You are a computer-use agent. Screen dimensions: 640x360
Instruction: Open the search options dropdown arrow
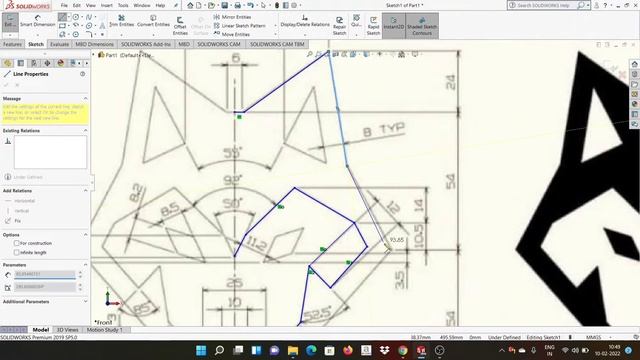(x=588, y=5)
